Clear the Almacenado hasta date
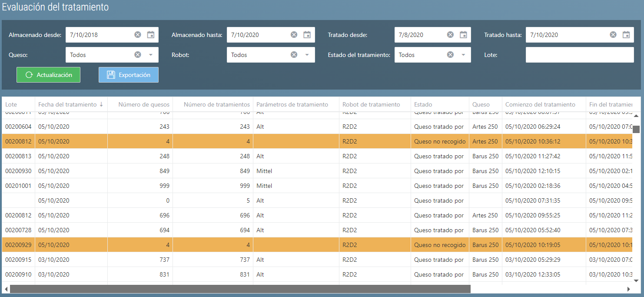The width and height of the screenshot is (644, 297). 294,35
